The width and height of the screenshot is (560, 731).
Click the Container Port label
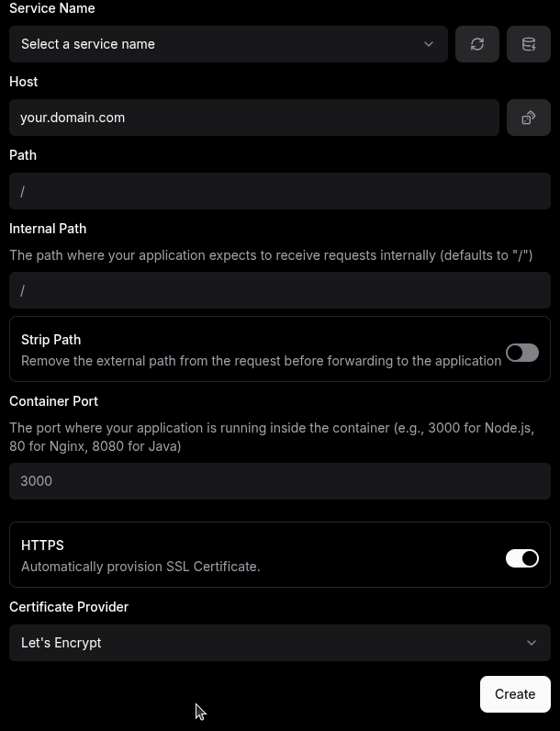coord(53,401)
